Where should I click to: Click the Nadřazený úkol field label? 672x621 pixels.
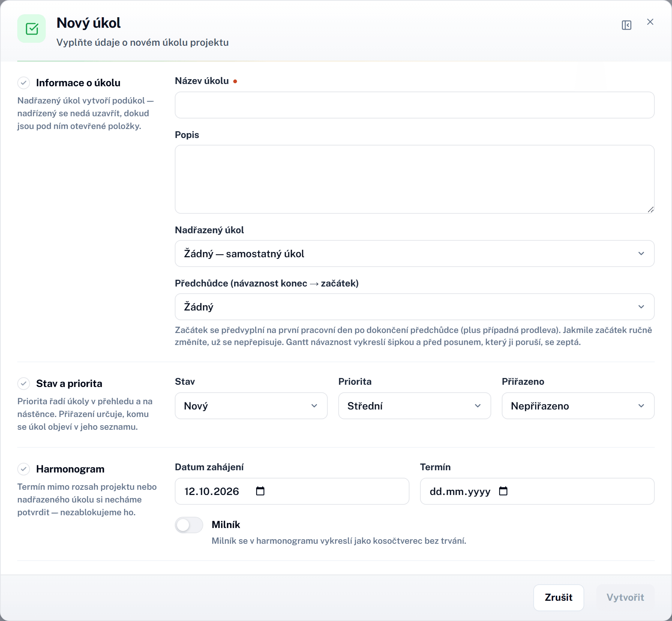209,230
